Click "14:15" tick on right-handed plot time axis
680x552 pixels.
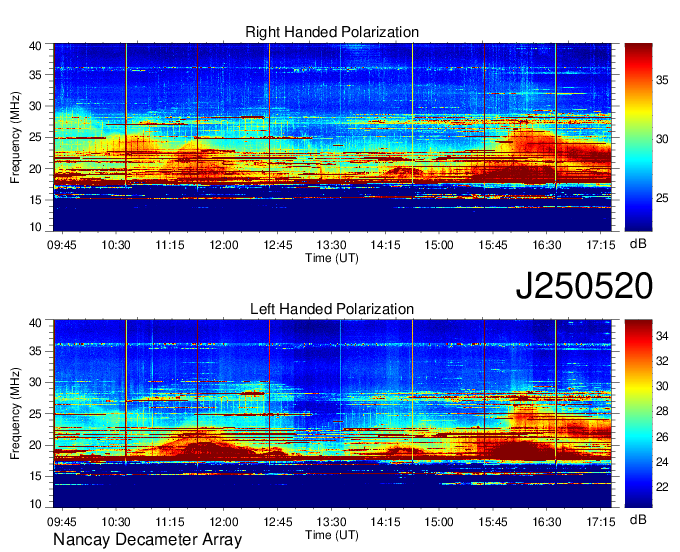click(386, 245)
